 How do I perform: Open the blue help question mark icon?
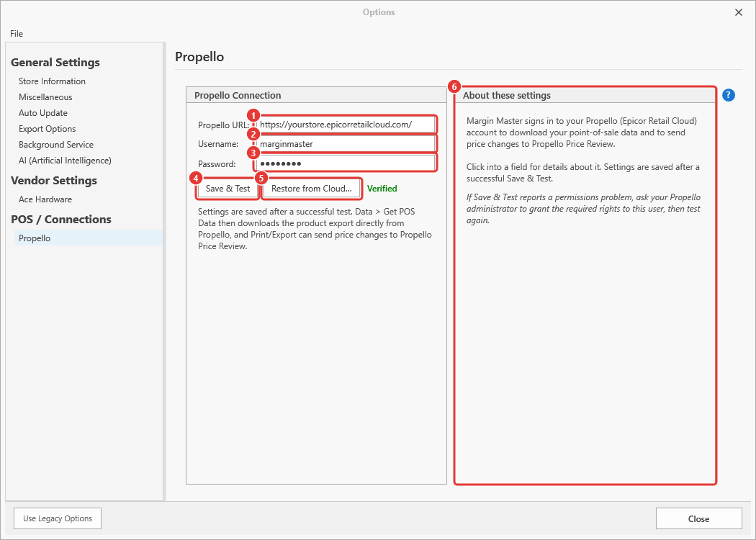point(729,95)
